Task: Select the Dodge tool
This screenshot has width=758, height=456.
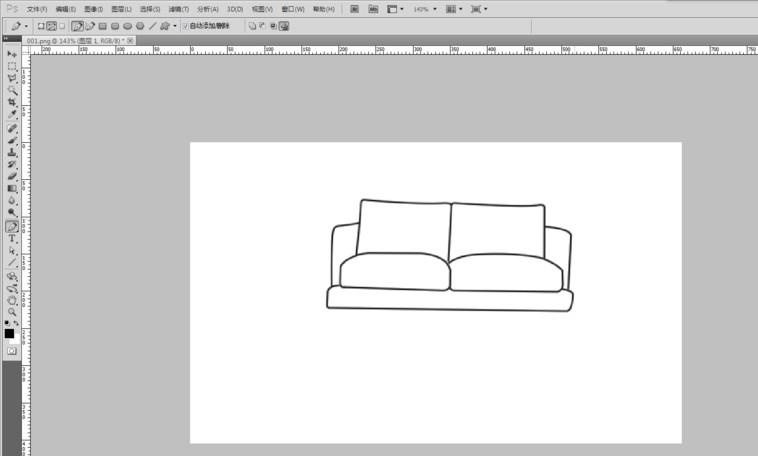Action: 12,213
